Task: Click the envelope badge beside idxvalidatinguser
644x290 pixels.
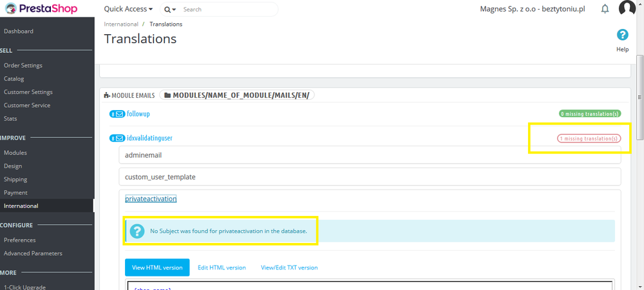Action: [117, 139]
